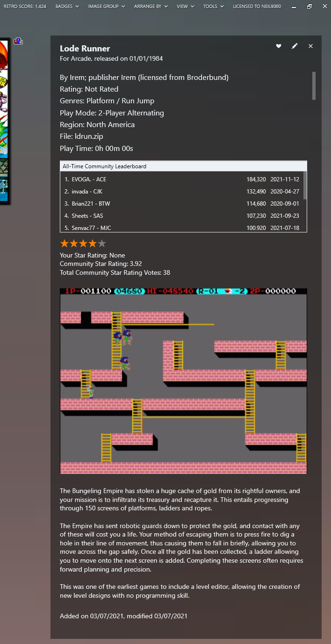Open the Badges menu

click(x=67, y=7)
